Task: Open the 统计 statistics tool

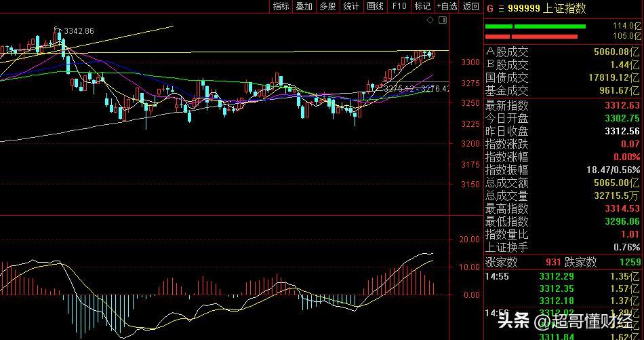Action: coord(351,6)
